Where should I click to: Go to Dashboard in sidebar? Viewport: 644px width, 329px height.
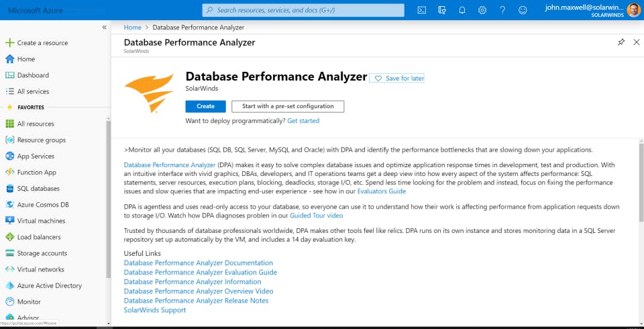(x=33, y=75)
